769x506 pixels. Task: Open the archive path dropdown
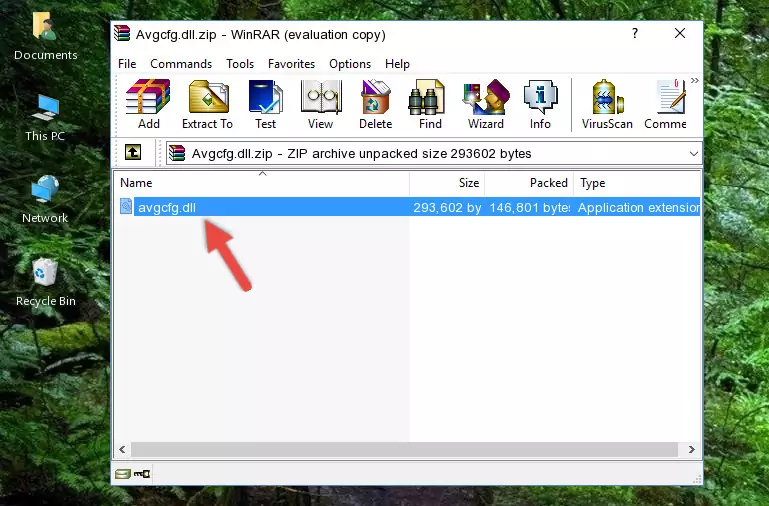693,153
